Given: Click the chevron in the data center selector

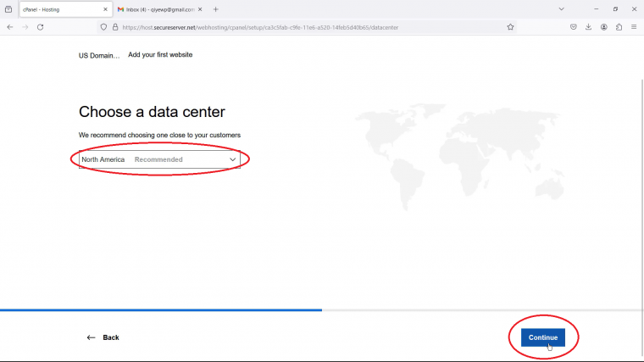Looking at the screenshot, I should tap(232, 159).
